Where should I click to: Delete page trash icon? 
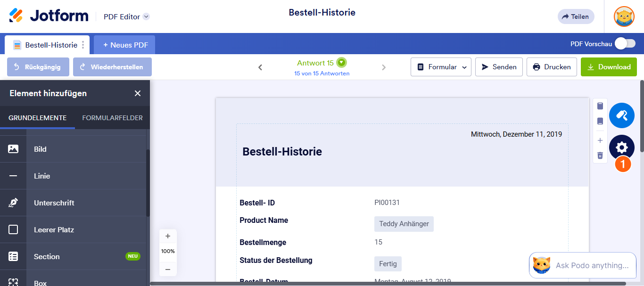(x=600, y=155)
